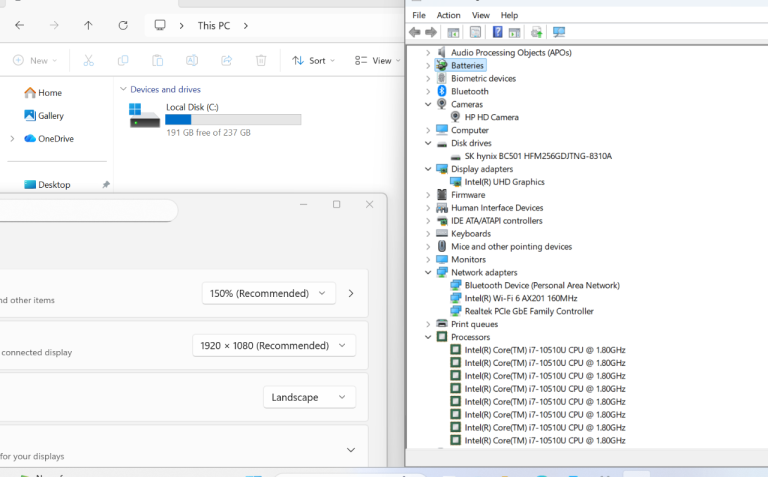The image size is (768, 477).
Task: Collapse the Processors tree node
Action: tap(428, 337)
